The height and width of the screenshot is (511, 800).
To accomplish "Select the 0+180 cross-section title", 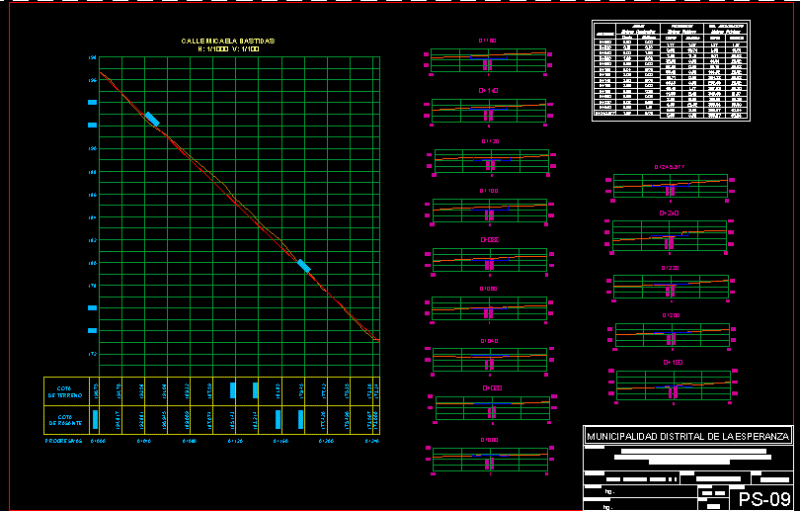I will [673, 363].
